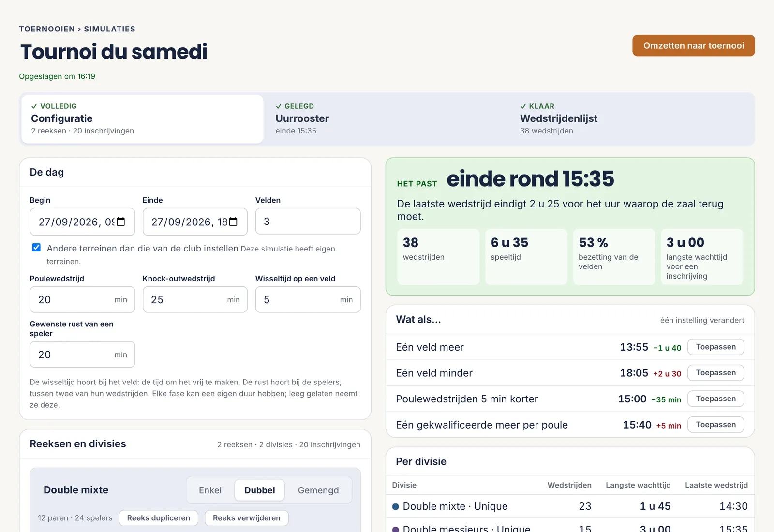Open calendar picker icon in Einde field
The image size is (774, 532).
(234, 222)
